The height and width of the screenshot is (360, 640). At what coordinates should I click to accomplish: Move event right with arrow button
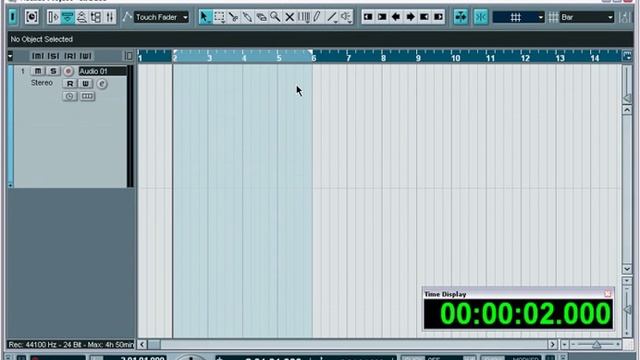tap(410, 17)
